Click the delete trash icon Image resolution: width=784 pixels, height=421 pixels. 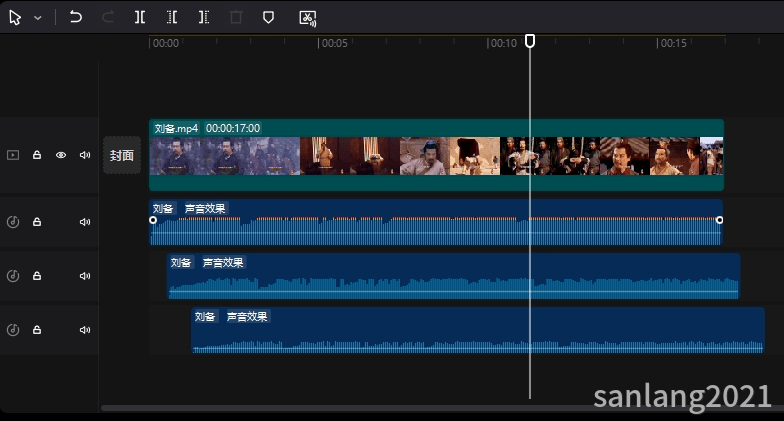pyautogui.click(x=236, y=18)
